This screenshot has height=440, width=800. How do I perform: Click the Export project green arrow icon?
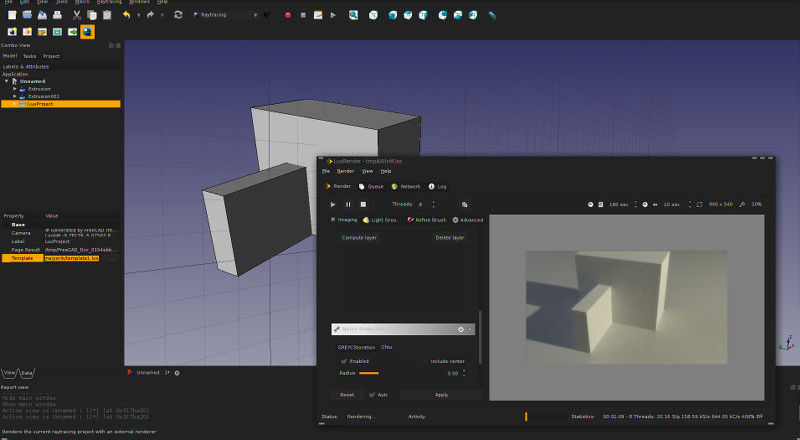point(72,32)
